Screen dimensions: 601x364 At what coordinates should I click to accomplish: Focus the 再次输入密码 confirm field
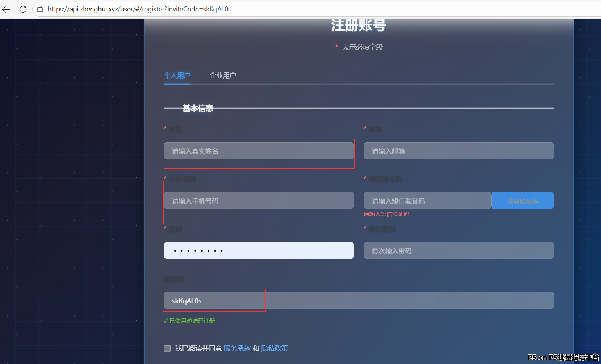[x=458, y=251]
